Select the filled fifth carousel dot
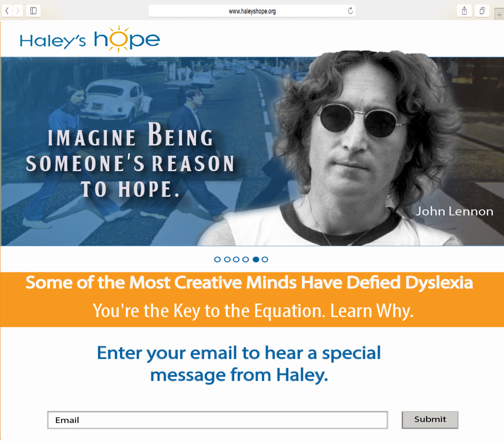504x443 pixels. coord(256,259)
